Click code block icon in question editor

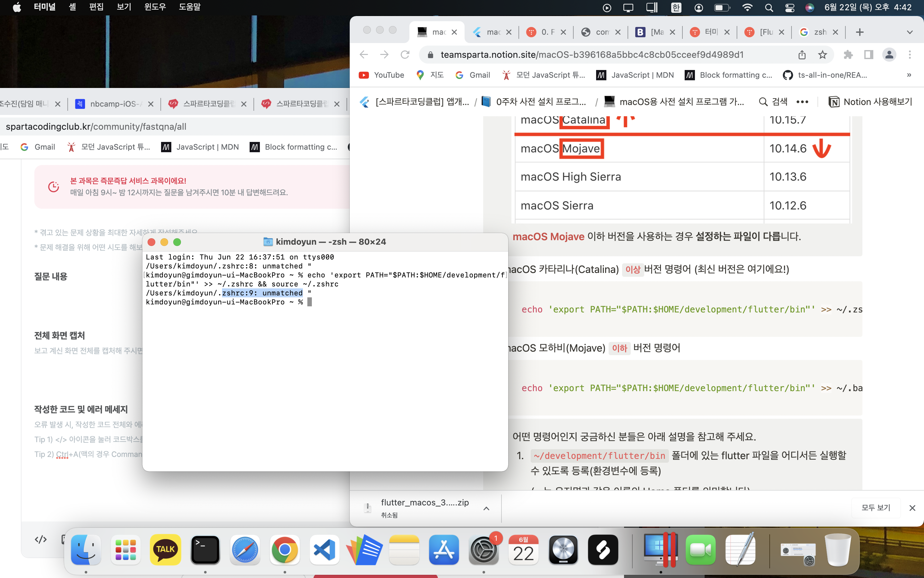[40, 539]
